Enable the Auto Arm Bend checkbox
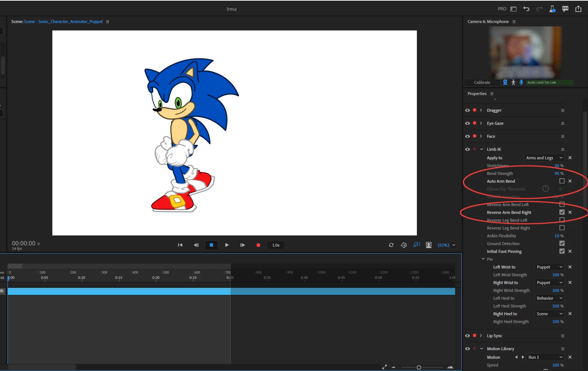Image resolution: width=588 pixels, height=371 pixels. (562, 181)
